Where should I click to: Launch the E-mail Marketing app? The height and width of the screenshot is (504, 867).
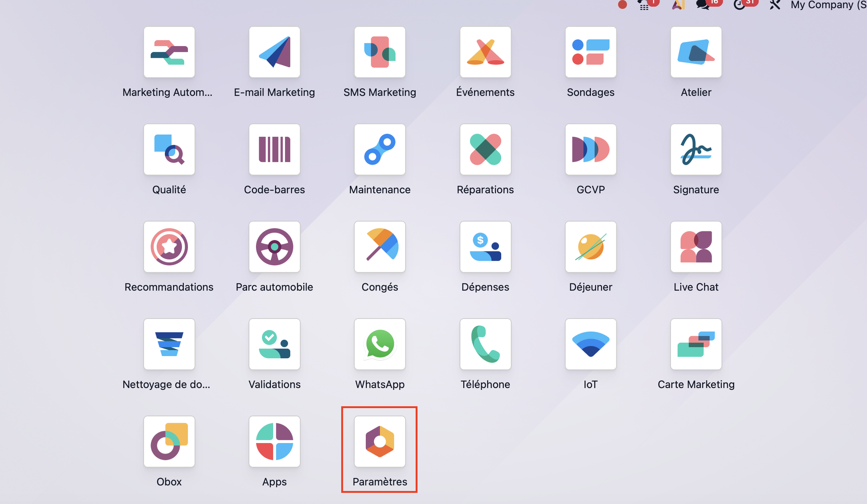point(274,52)
